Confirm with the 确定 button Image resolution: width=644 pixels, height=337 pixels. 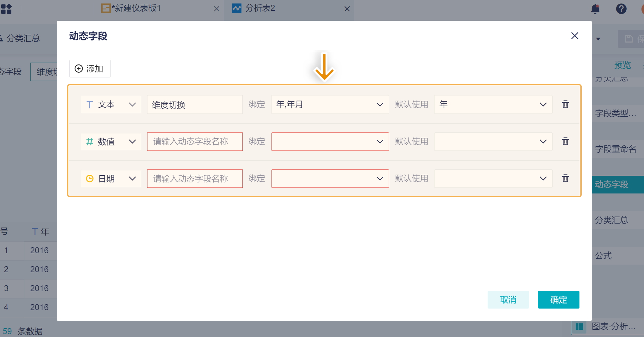558,299
